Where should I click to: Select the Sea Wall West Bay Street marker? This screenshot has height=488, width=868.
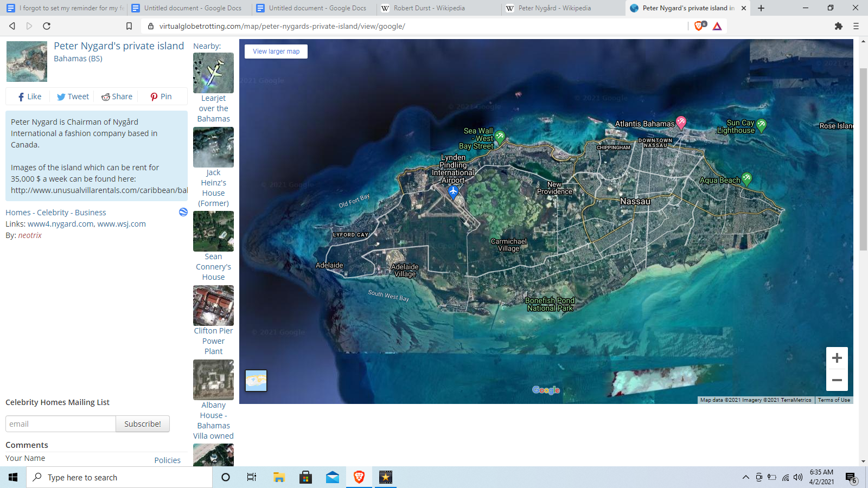coord(500,137)
